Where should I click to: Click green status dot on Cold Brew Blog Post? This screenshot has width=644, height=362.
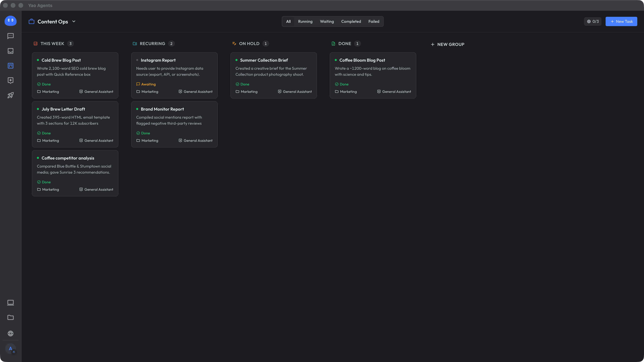[x=38, y=60]
